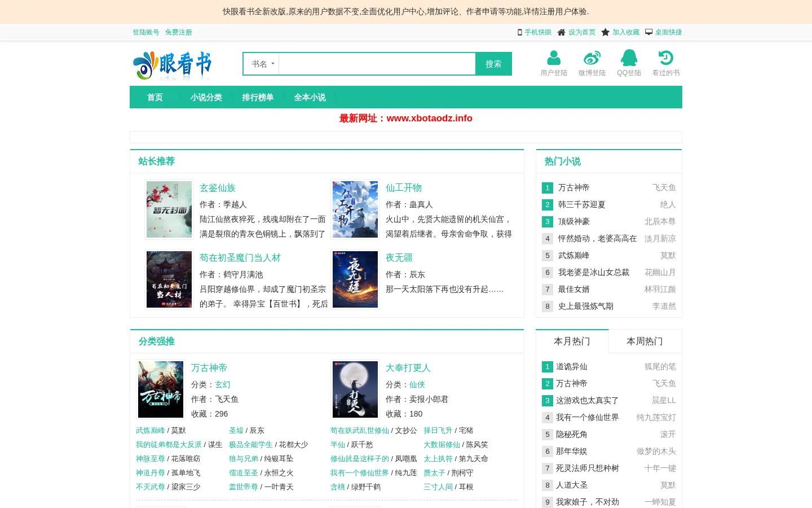The image size is (812, 508).
Task: Click the 设为首页 home icon
Action: pyautogui.click(x=561, y=32)
